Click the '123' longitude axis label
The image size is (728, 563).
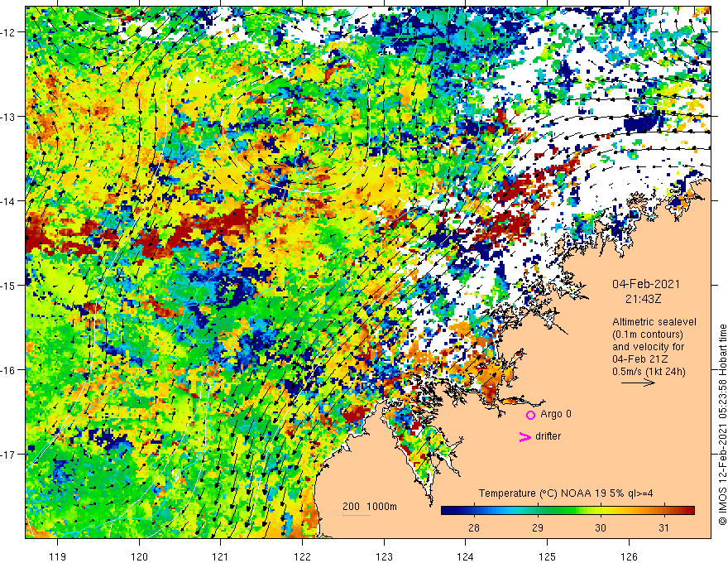[x=384, y=556]
